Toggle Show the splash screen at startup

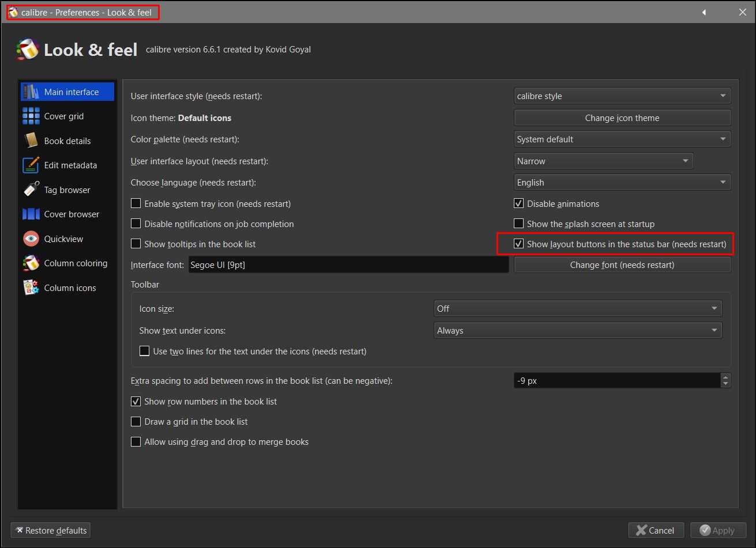click(x=518, y=224)
